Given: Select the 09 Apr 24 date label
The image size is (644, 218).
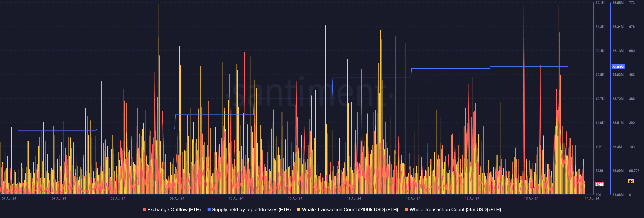Looking at the screenshot, I should [x=177, y=198].
